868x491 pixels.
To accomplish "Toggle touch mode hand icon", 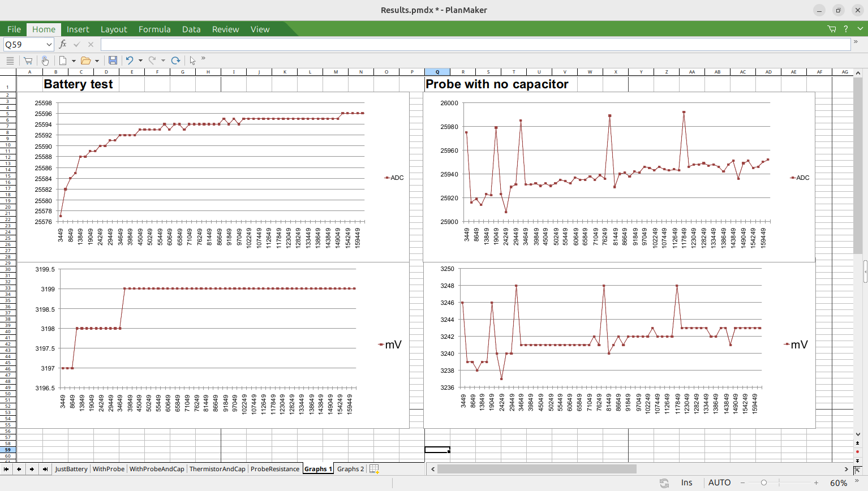I will [45, 61].
